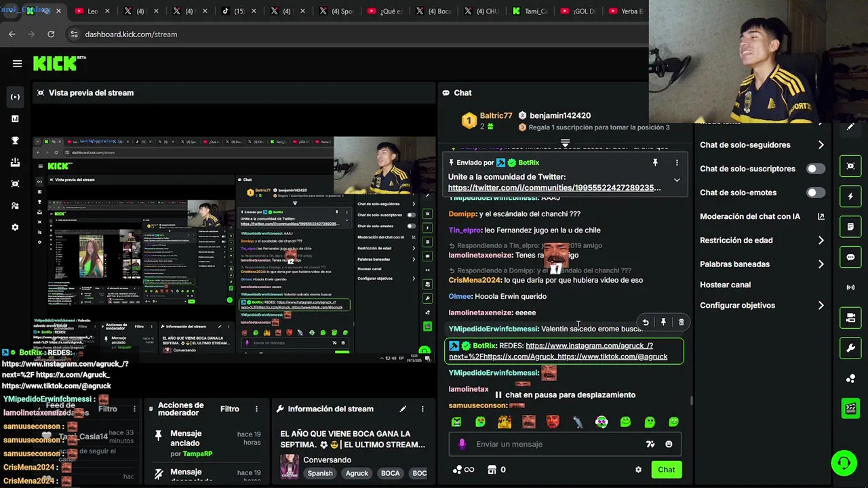Open Moderación del chat con IA
868x488 pixels.
762,217
